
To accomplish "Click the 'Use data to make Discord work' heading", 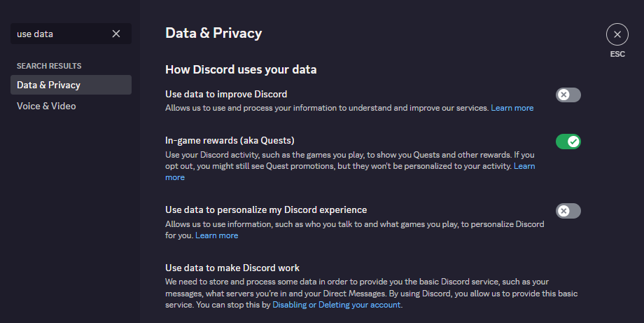I will point(232,268).
